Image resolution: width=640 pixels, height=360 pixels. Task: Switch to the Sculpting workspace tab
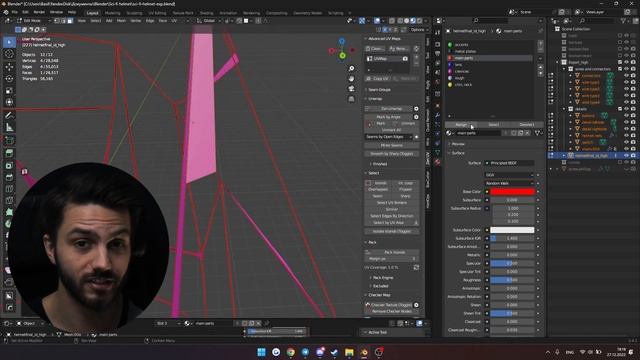point(134,13)
